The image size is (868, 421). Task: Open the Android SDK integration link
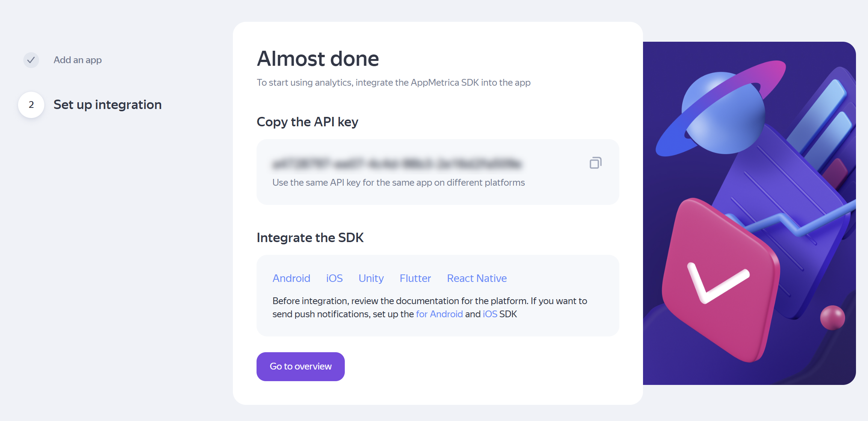tap(291, 278)
